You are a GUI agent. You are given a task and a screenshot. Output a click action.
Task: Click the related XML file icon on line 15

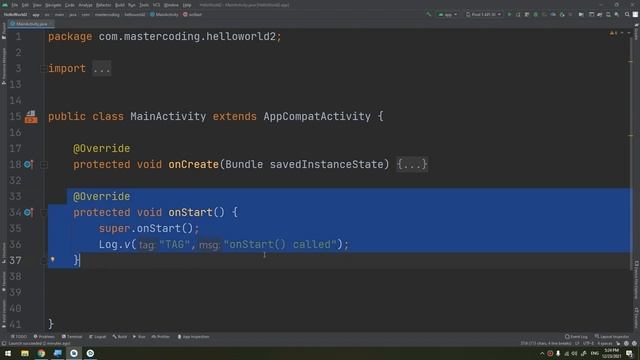pyautogui.click(x=31, y=117)
